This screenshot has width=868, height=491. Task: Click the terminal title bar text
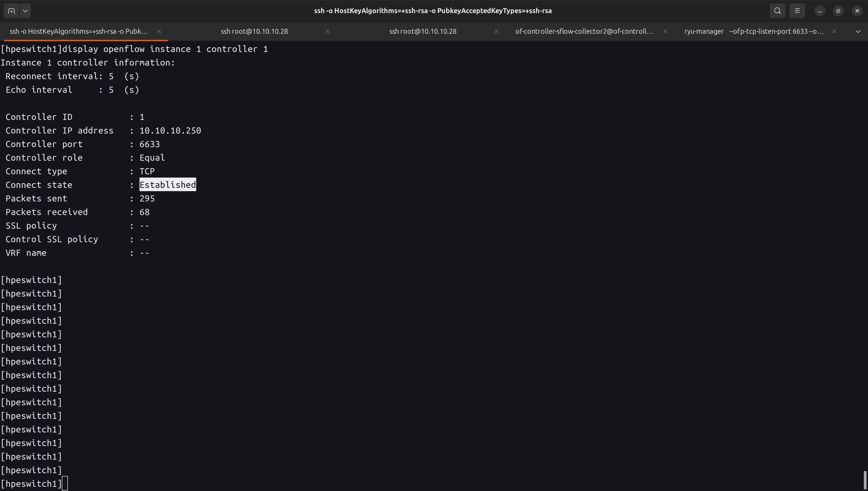(433, 11)
